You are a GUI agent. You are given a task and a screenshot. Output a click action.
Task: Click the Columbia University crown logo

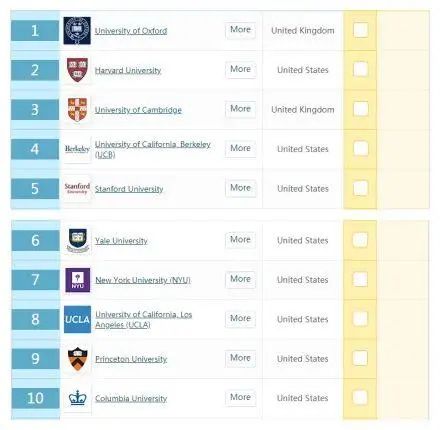[78, 398]
